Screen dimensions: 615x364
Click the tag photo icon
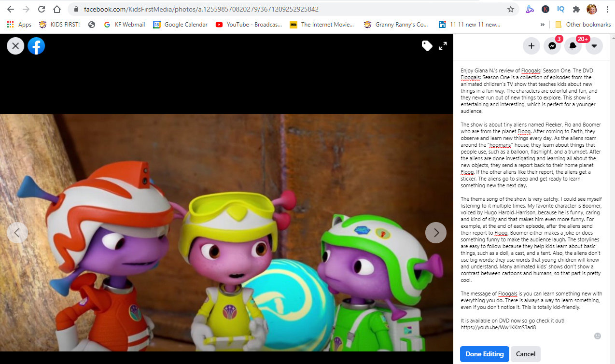click(427, 46)
